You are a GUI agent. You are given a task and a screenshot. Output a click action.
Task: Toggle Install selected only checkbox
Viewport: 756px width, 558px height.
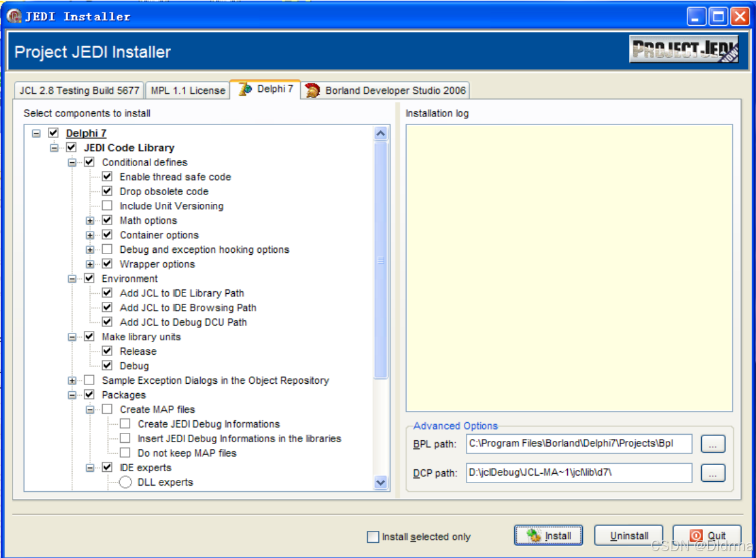pyautogui.click(x=373, y=537)
